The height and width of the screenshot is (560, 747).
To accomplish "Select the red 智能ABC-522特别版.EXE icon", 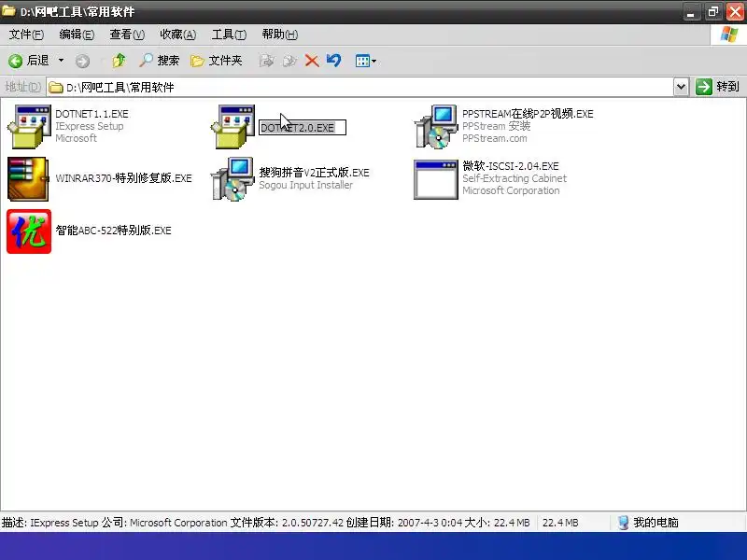I will (29, 231).
